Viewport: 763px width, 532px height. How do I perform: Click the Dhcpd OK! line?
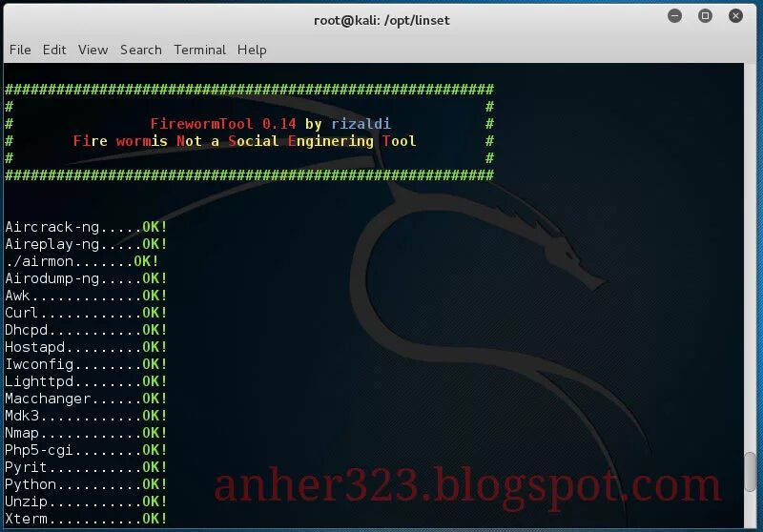pyautogui.click(x=86, y=330)
